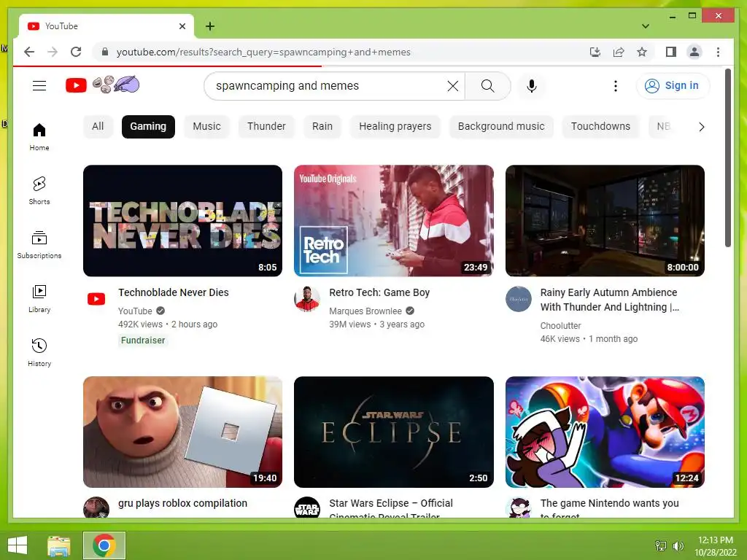The width and height of the screenshot is (747, 560).
Task: Open gru roblox thumbnail
Action: pyautogui.click(x=182, y=432)
